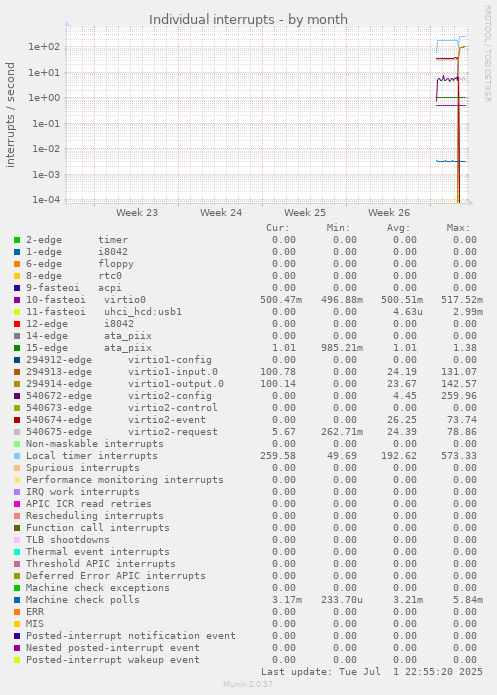This screenshot has height=695, width=497.
Task: Click the Cur: column header
Action: (278, 228)
